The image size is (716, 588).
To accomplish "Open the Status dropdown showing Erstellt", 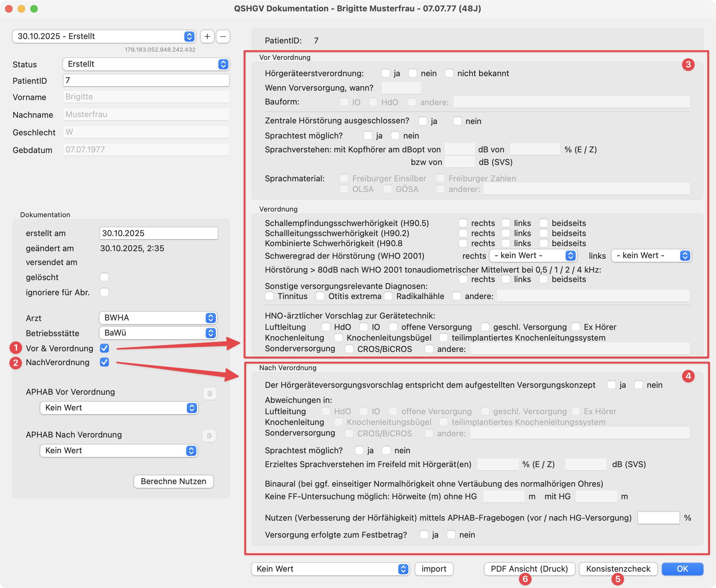I will [146, 64].
